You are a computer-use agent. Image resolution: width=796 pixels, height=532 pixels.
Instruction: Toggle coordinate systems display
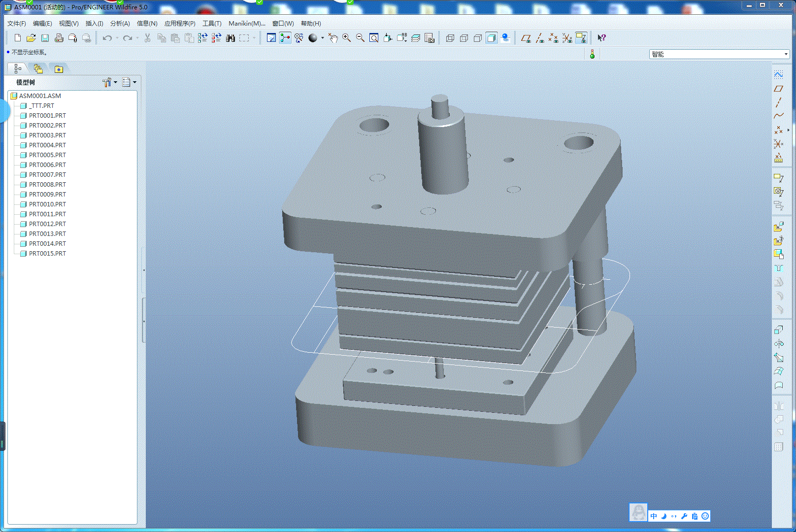coord(567,38)
